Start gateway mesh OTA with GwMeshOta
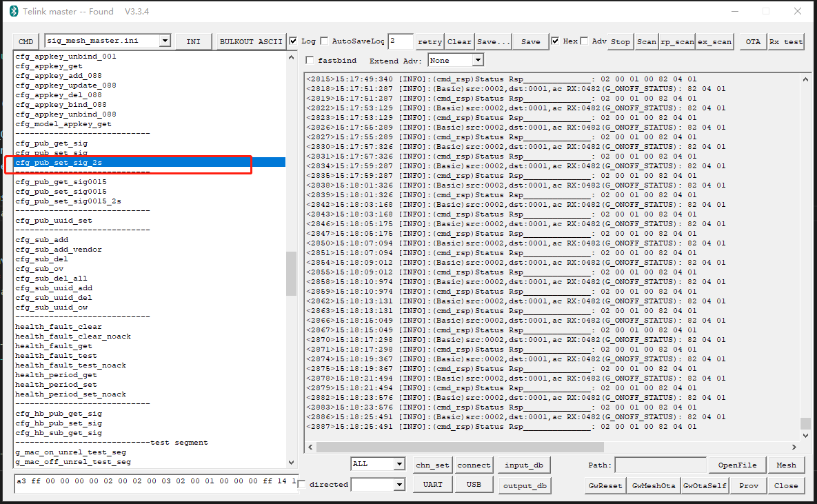Image resolution: width=817 pixels, height=504 pixels. (x=653, y=485)
